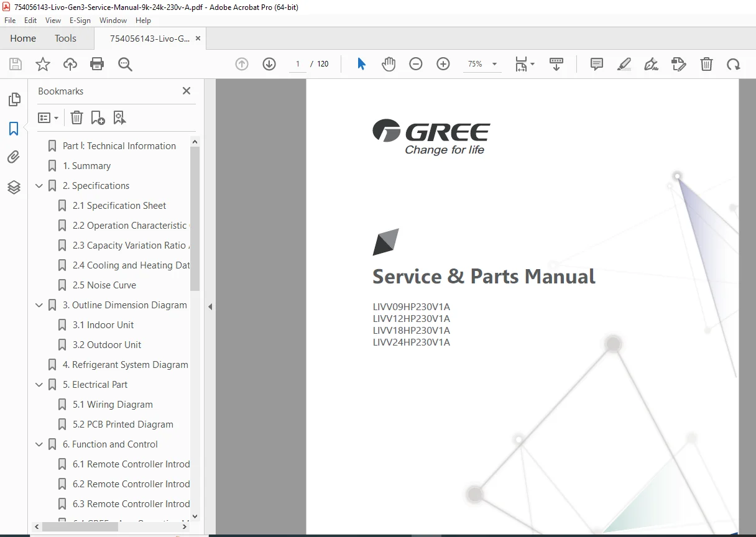
Task: Open 2.4 Cooling and Heating bookmark
Action: click(131, 265)
